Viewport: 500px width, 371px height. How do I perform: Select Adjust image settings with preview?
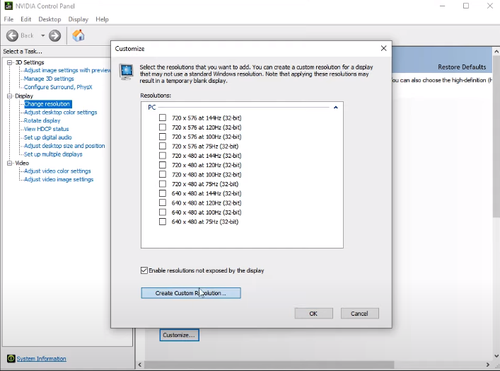[x=67, y=70]
